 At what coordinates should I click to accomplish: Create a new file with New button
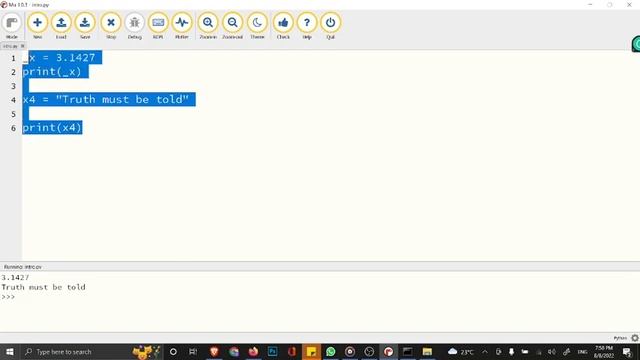click(x=37, y=26)
